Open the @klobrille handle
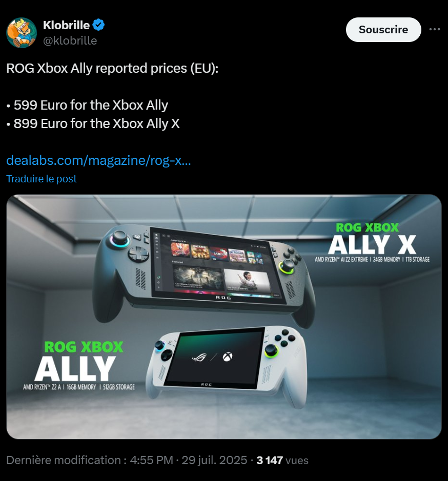The width and height of the screenshot is (448, 481). [70, 40]
